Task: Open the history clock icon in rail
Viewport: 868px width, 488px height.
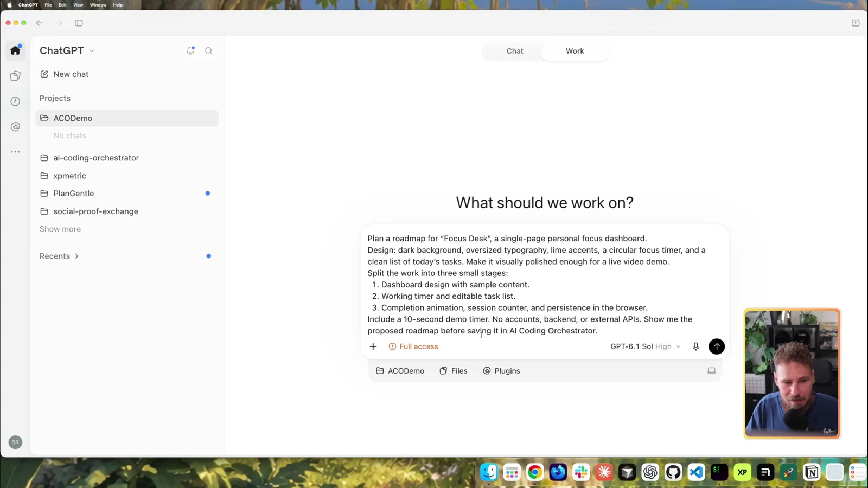Action: coord(15,101)
